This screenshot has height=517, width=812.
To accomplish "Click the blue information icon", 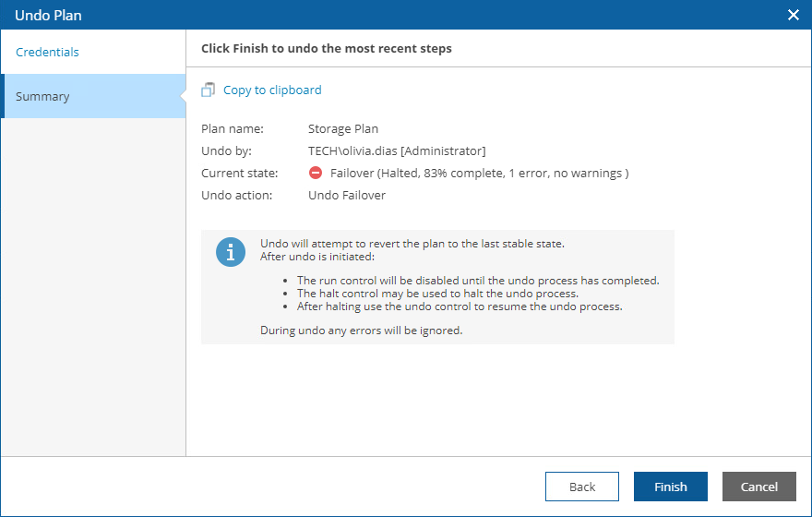I will coord(231,252).
